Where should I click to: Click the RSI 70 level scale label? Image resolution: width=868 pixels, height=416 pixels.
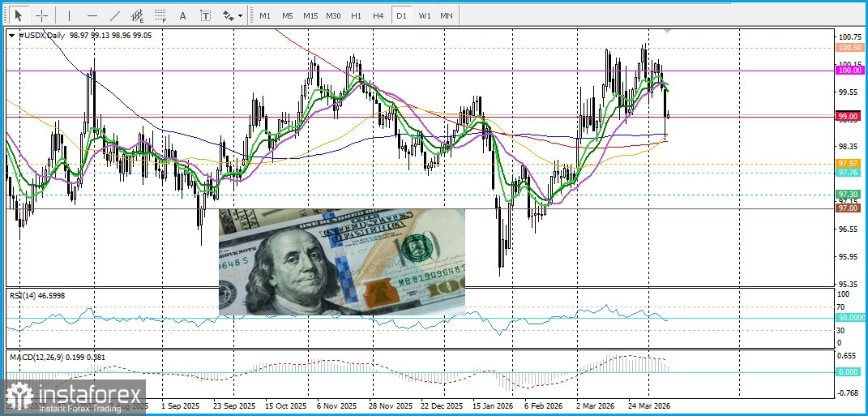click(841, 306)
